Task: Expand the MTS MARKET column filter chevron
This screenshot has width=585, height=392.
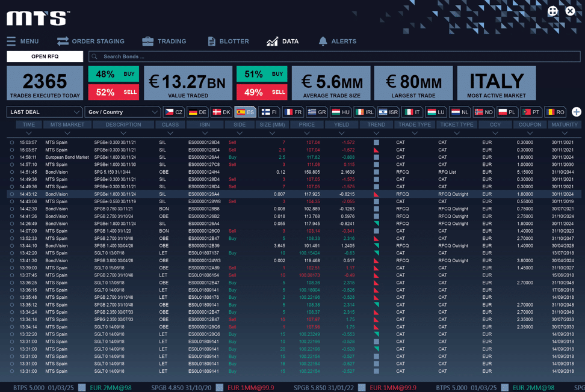Action: click(x=67, y=133)
